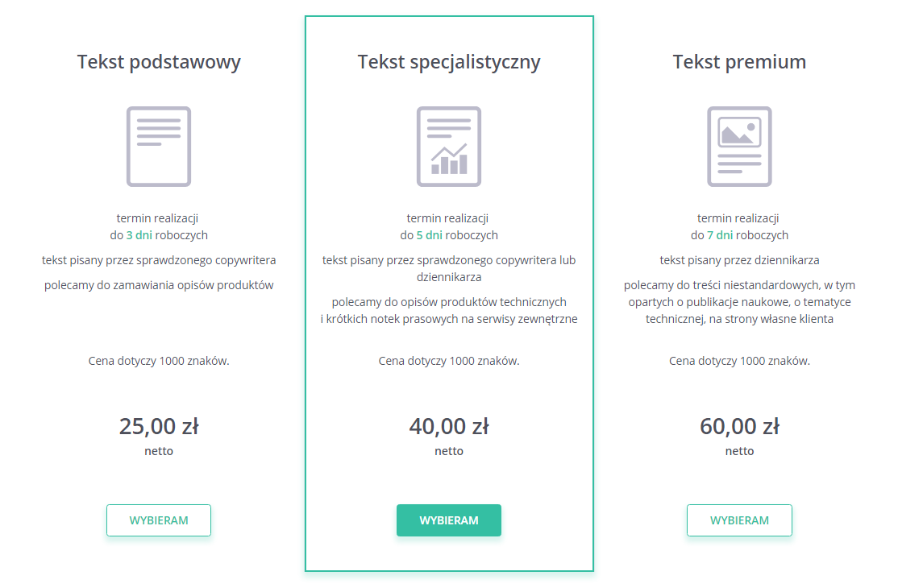Click the green '7 dni' deadline text
The image size is (898, 588).
point(720,235)
